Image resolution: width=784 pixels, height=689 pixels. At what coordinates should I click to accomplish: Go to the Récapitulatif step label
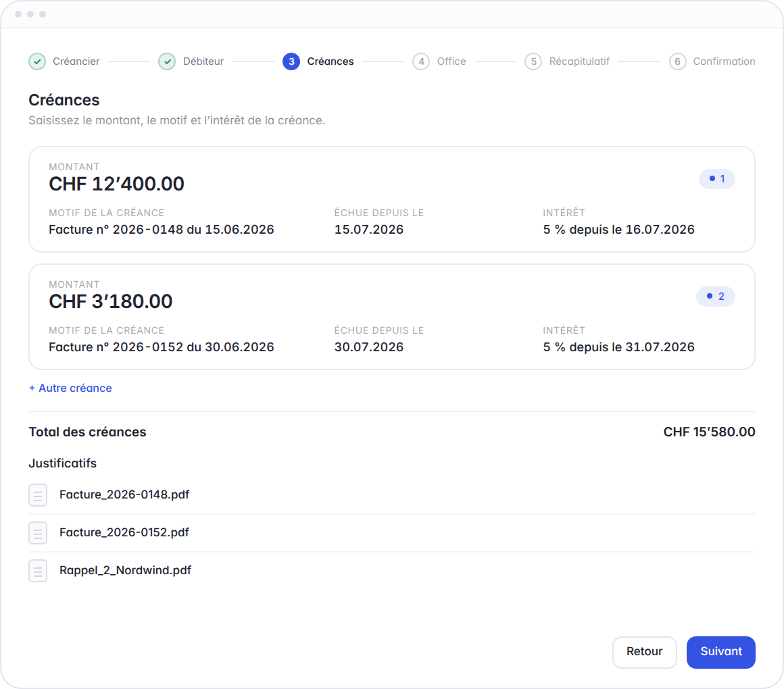pyautogui.click(x=579, y=61)
